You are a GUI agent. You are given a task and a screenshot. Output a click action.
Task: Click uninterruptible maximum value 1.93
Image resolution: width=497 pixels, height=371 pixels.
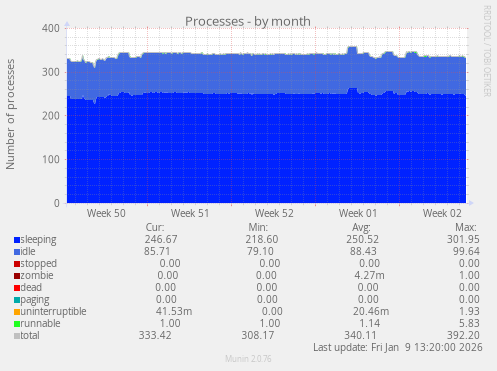tap(469, 311)
